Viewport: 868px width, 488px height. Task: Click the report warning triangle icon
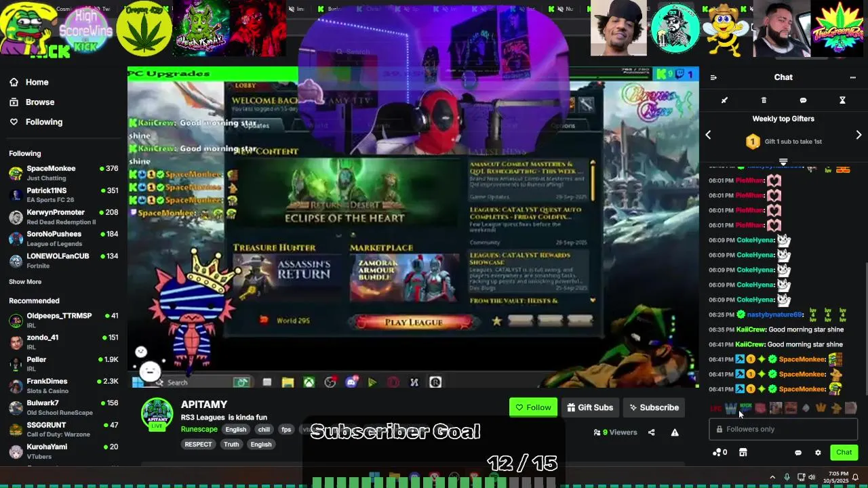pos(675,432)
